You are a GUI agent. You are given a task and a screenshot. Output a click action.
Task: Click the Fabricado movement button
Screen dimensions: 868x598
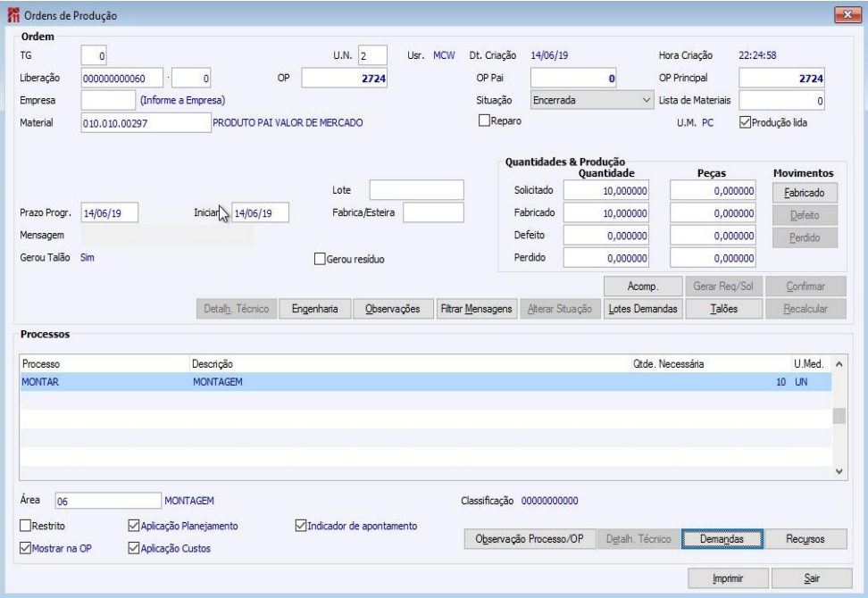click(804, 192)
